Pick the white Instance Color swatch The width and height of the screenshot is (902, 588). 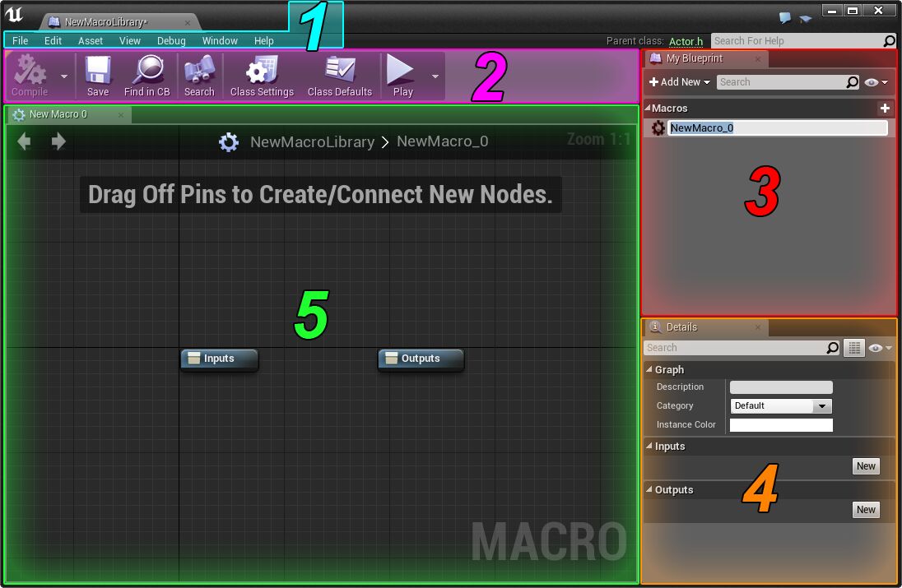[x=781, y=425]
